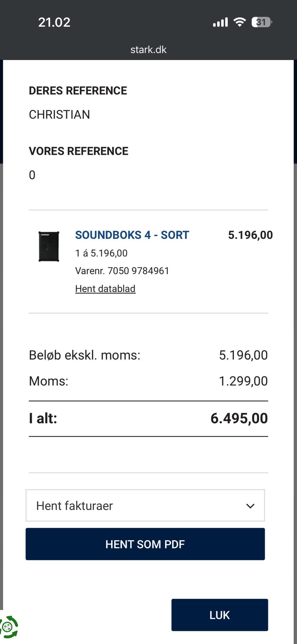Tap the cellular signal bars
The height and width of the screenshot is (644, 297).
point(220,22)
